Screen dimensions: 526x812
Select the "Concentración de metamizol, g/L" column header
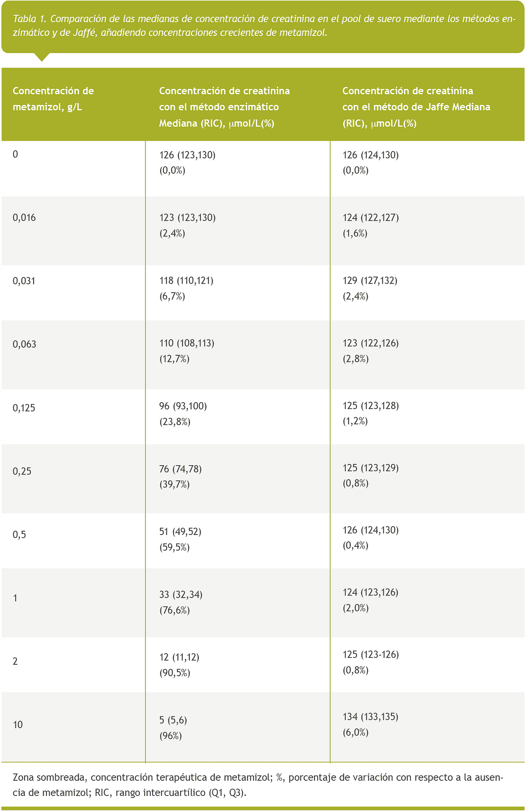pyautogui.click(x=53, y=99)
